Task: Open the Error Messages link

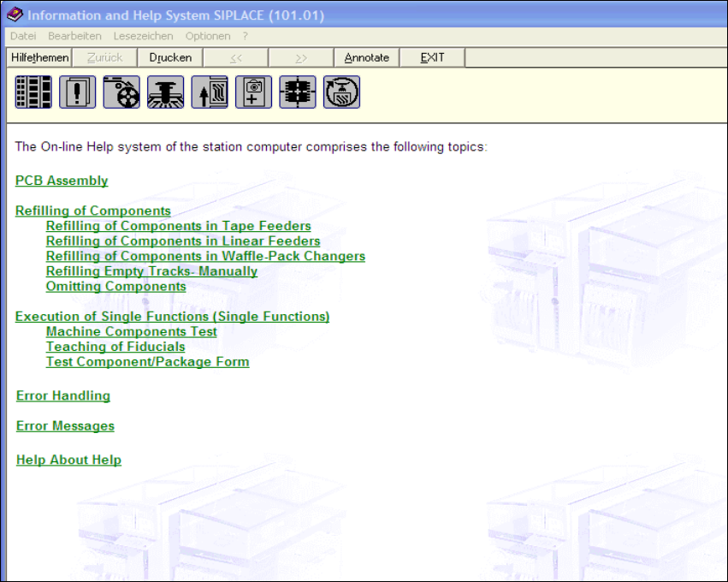Action: coord(66,426)
